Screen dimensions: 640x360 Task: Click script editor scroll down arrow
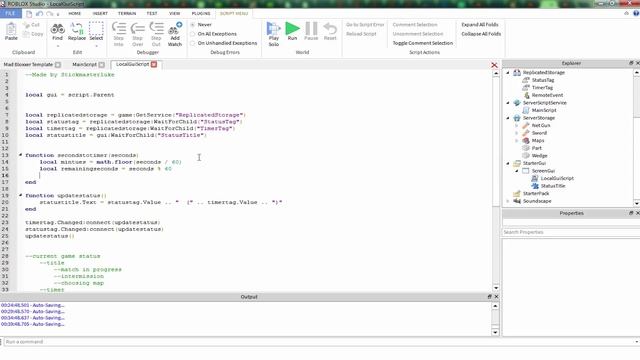496,288
